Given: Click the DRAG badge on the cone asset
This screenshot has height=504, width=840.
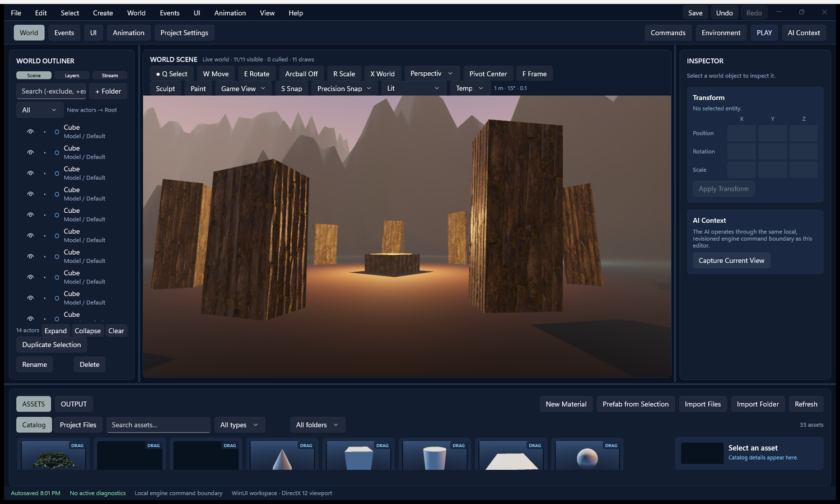Looking at the screenshot, I should coord(306,446).
